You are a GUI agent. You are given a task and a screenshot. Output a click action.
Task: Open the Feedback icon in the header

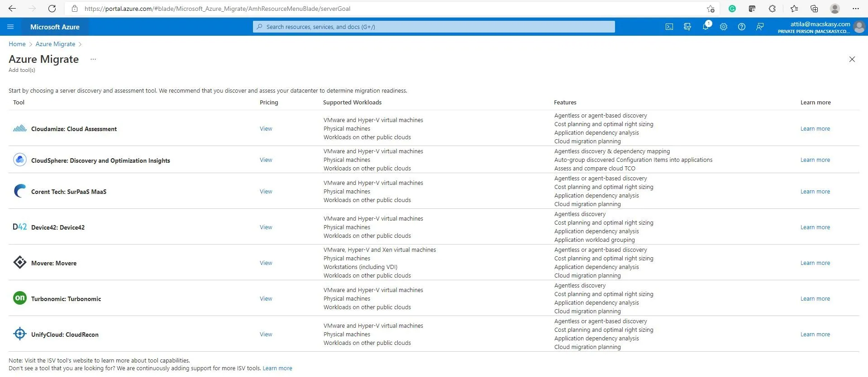(760, 27)
